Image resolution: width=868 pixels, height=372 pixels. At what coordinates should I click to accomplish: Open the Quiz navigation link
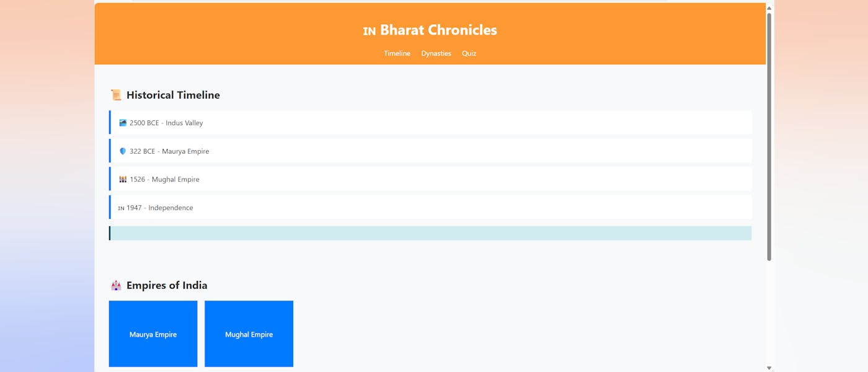click(x=469, y=53)
